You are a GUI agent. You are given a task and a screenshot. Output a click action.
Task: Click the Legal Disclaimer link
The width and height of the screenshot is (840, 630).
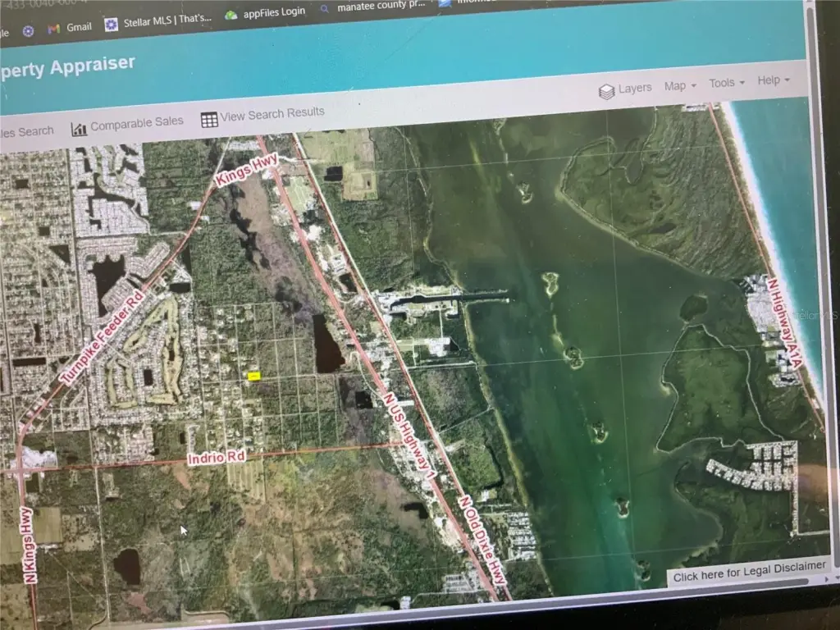pyautogui.click(x=749, y=575)
